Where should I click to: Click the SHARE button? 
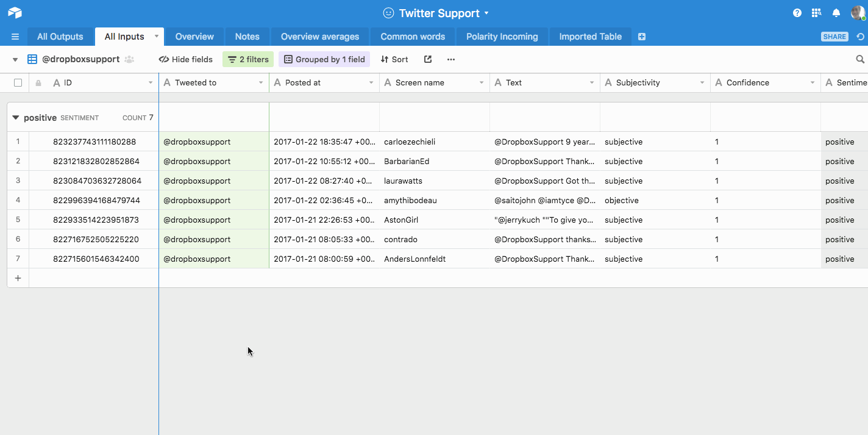(x=834, y=37)
